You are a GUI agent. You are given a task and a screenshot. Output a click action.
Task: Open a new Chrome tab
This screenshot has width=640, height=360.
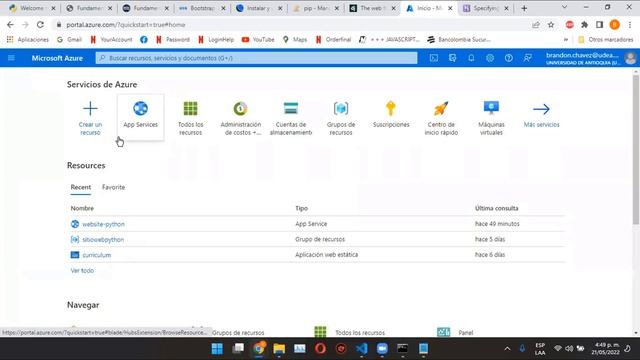coord(524,8)
